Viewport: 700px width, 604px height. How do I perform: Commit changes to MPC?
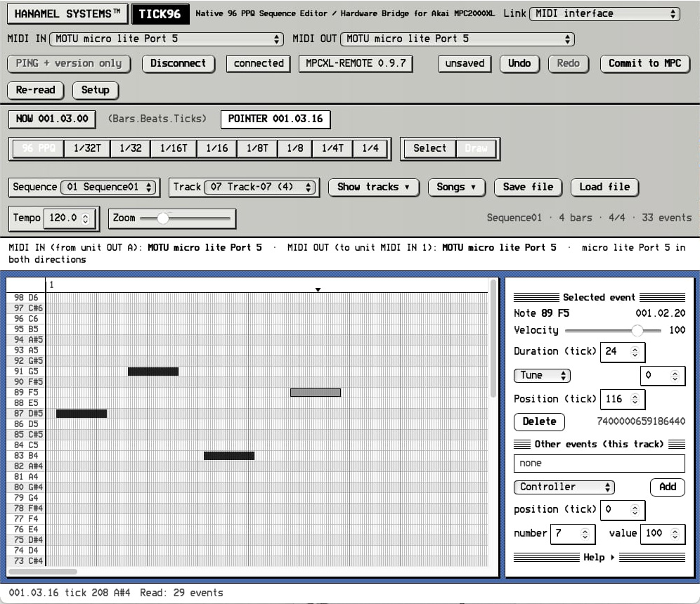pos(644,63)
